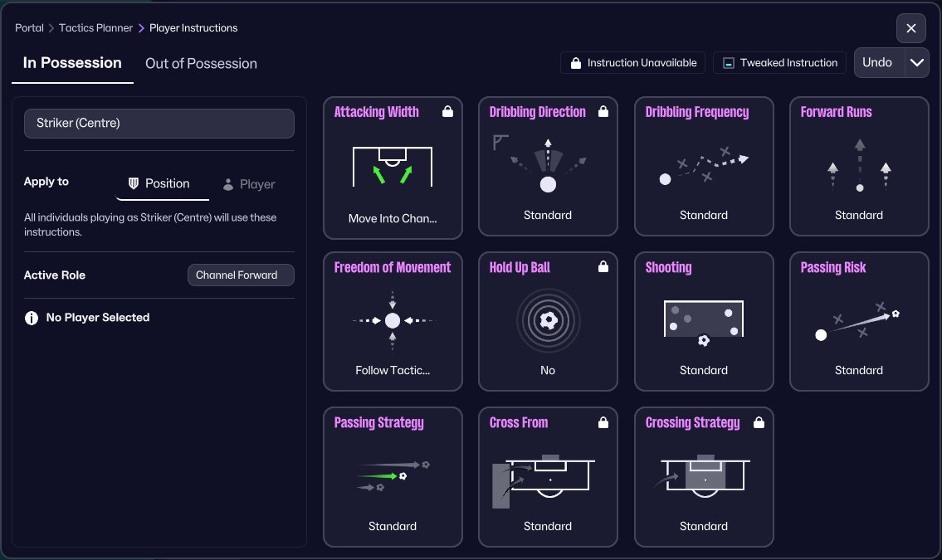Image resolution: width=942 pixels, height=560 pixels.
Task: Click the lock icon on Dribbling Direction
Action: [603, 112]
